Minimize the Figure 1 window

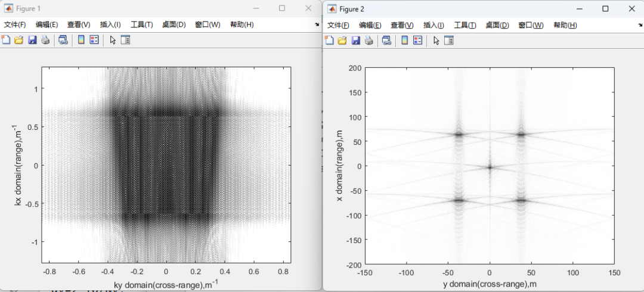[256, 8]
